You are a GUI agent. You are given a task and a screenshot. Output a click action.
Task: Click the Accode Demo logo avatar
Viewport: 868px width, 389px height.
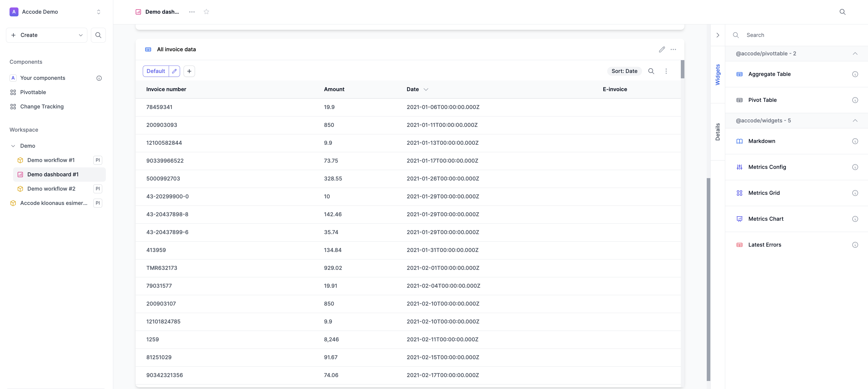14,12
